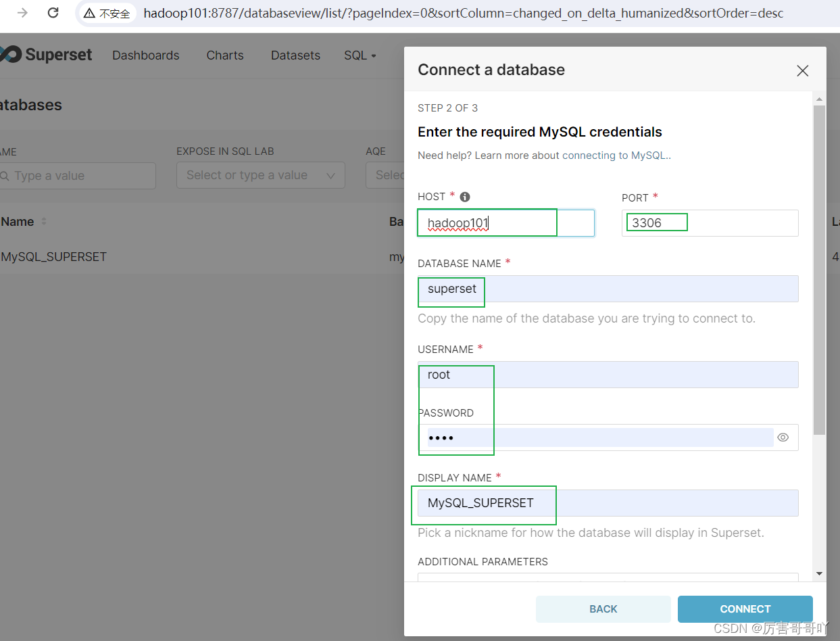This screenshot has height=641, width=840.
Task: Open Expose in SQL Lab dropdown
Action: click(x=261, y=175)
